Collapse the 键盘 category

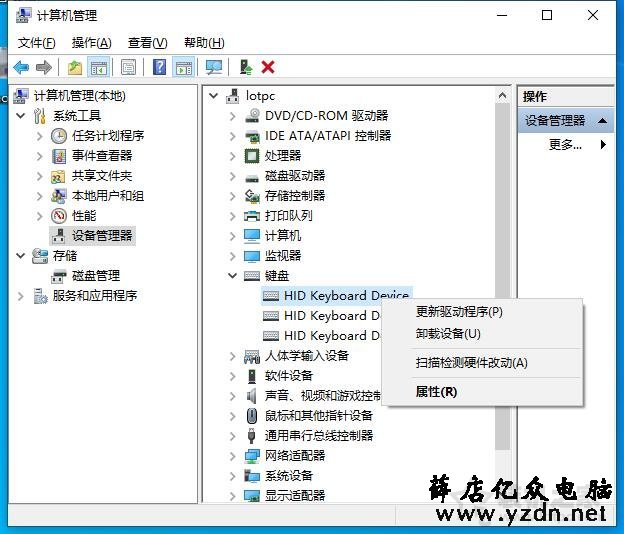233,275
